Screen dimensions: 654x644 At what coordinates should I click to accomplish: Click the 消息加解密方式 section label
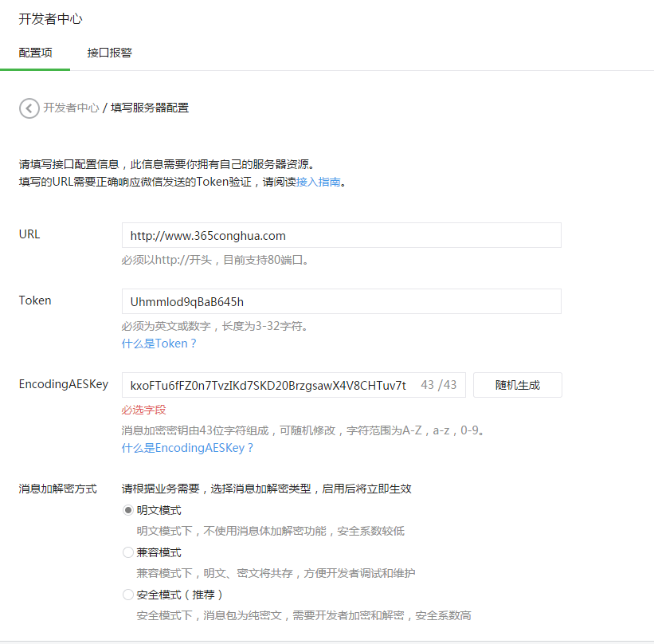57,489
